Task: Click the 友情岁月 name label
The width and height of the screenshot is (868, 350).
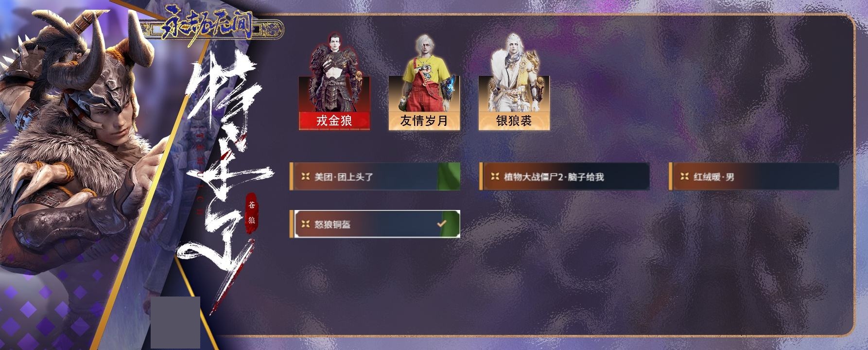Action: [424, 121]
